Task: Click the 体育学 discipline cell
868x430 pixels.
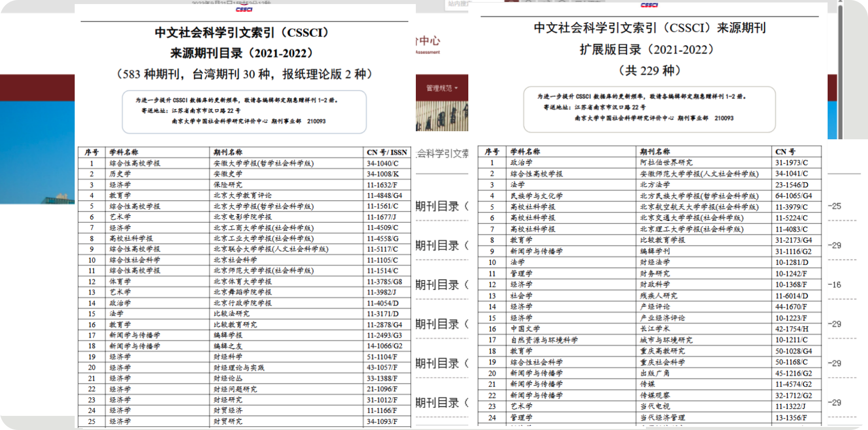Action: 120,282
